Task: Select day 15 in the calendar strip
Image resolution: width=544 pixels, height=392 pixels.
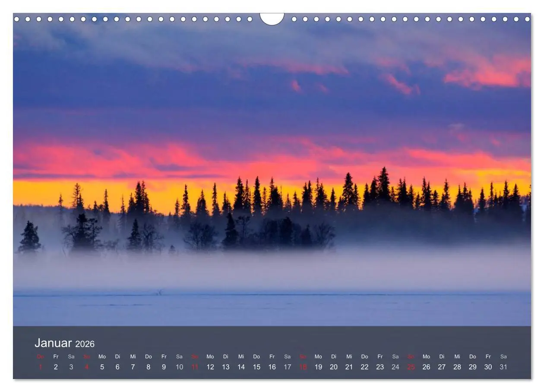Action: coord(256,367)
